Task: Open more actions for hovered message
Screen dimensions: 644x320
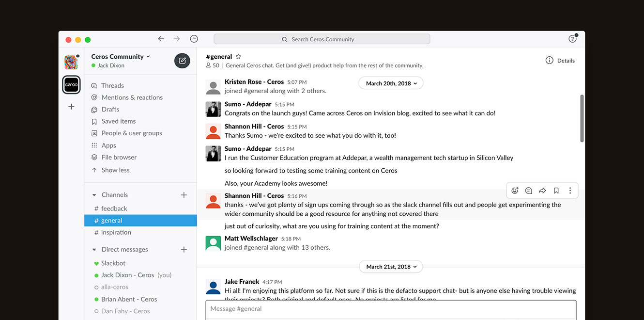Action: coord(570,191)
